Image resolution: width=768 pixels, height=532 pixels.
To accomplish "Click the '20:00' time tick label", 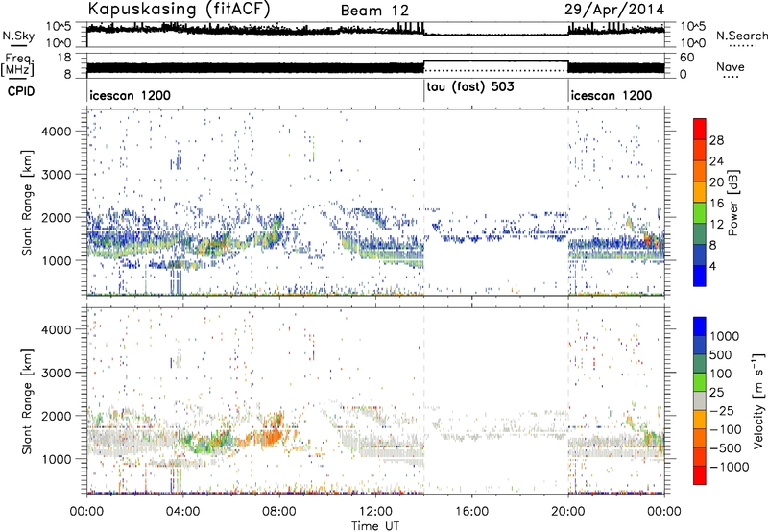I will 567,512.
